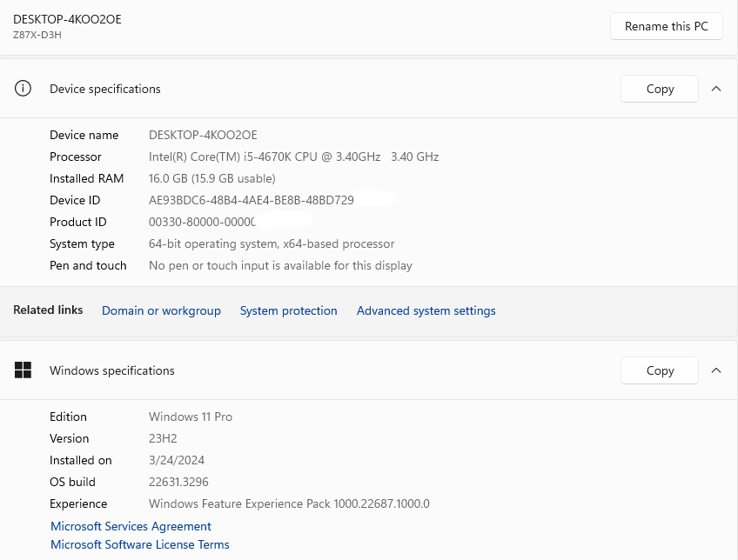Open the Microsoft Services Agreement link
The image size is (738, 560).
(131, 526)
